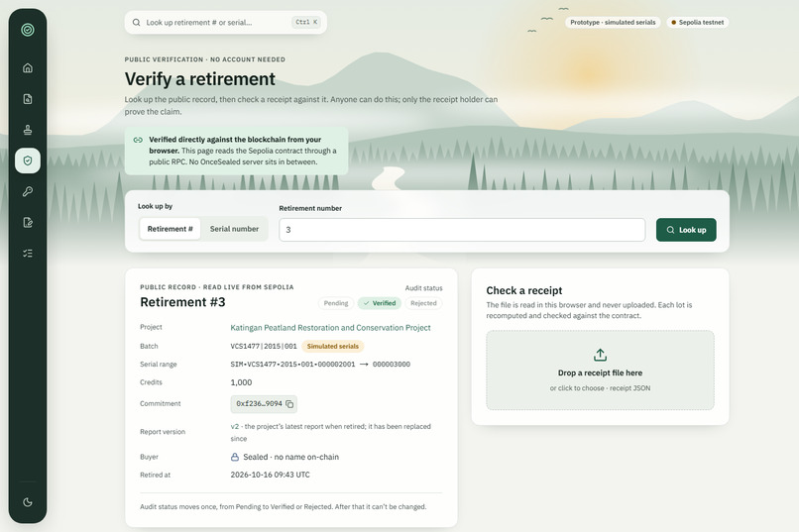Click the 'Verify a retirement' page title
799x532 pixels.
200,79
